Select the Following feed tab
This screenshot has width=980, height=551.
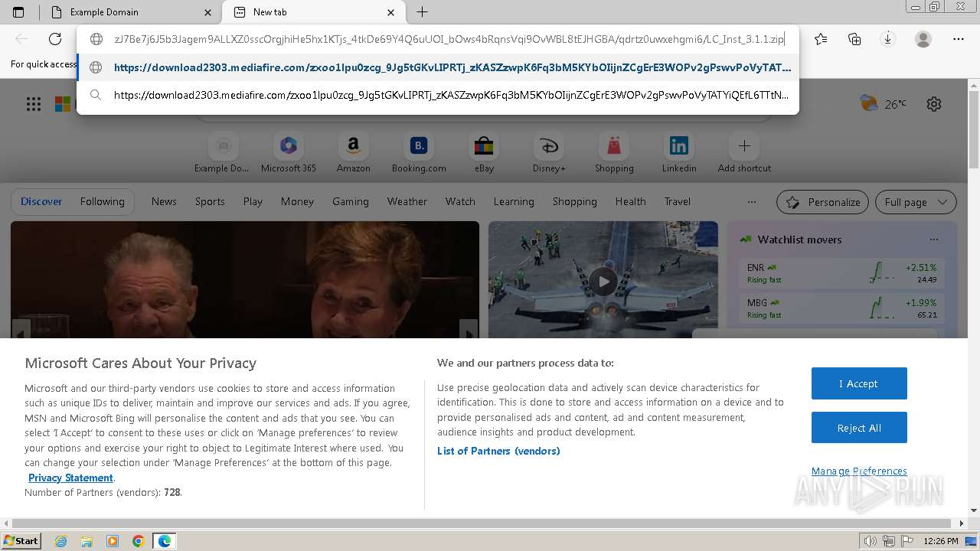click(102, 201)
